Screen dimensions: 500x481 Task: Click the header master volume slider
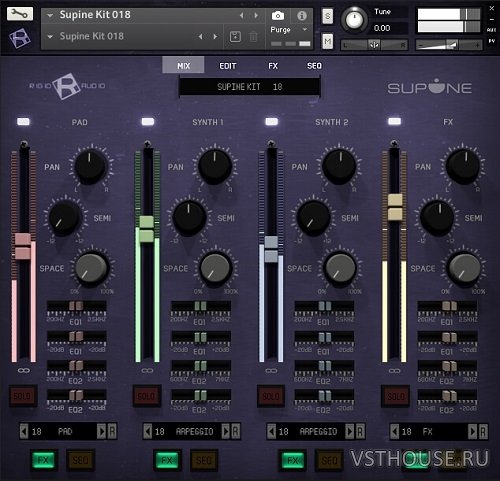click(x=449, y=45)
